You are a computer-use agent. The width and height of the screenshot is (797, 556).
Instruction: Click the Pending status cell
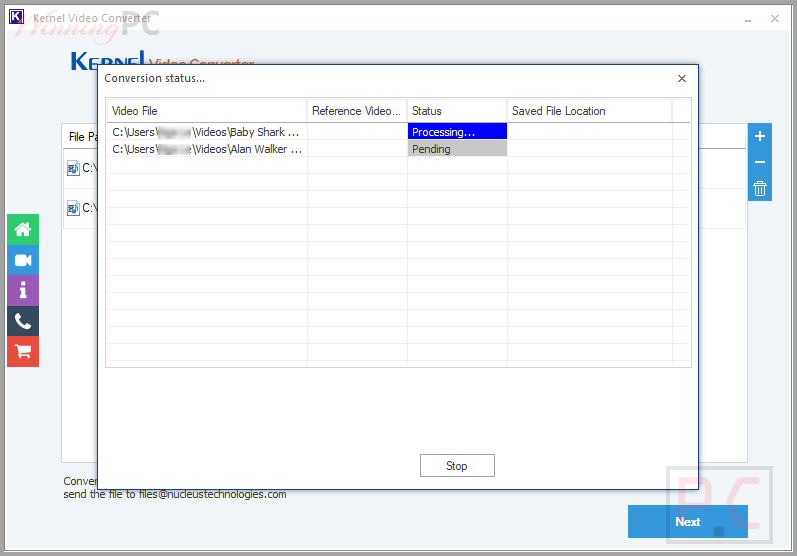click(457, 149)
